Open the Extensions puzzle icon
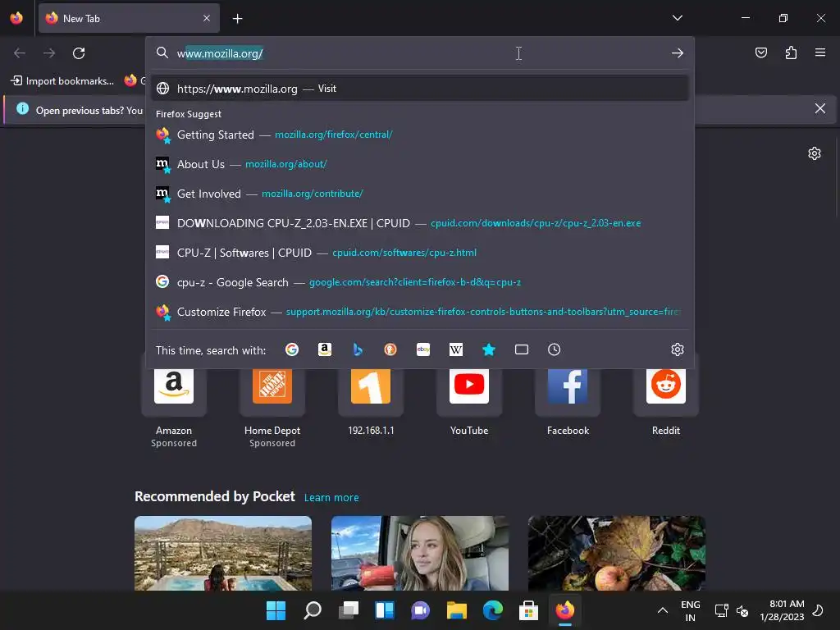This screenshot has height=630, width=840. [x=791, y=52]
